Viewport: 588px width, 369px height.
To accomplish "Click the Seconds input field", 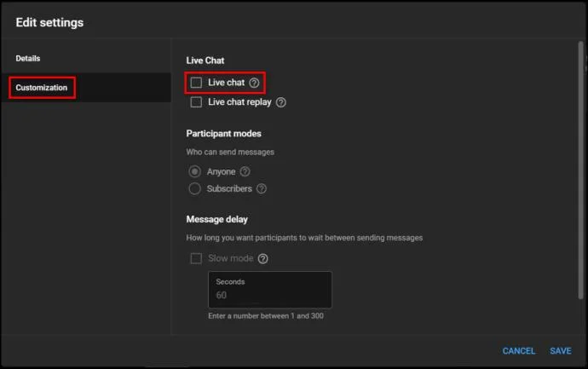I will (270, 290).
